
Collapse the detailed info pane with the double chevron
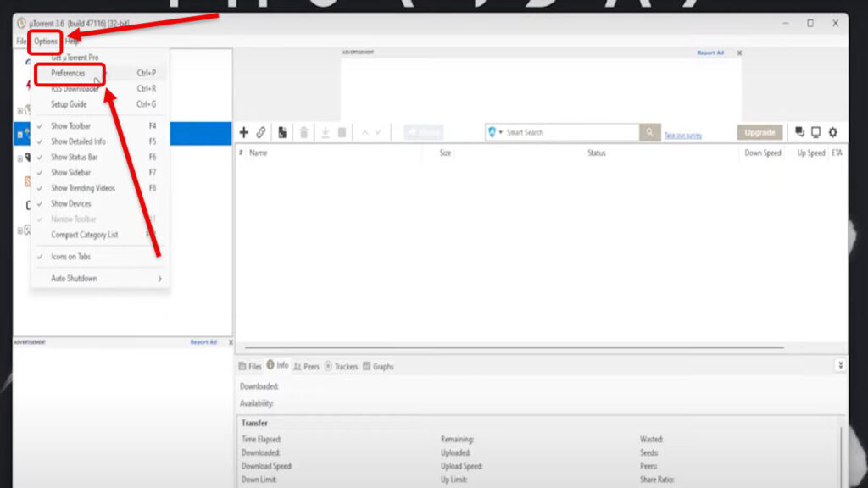coord(840,365)
